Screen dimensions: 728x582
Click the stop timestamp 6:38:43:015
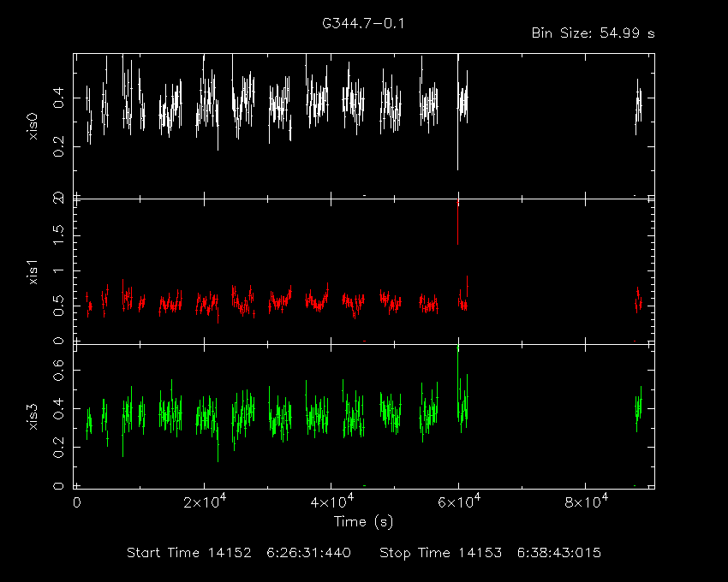tap(559, 553)
